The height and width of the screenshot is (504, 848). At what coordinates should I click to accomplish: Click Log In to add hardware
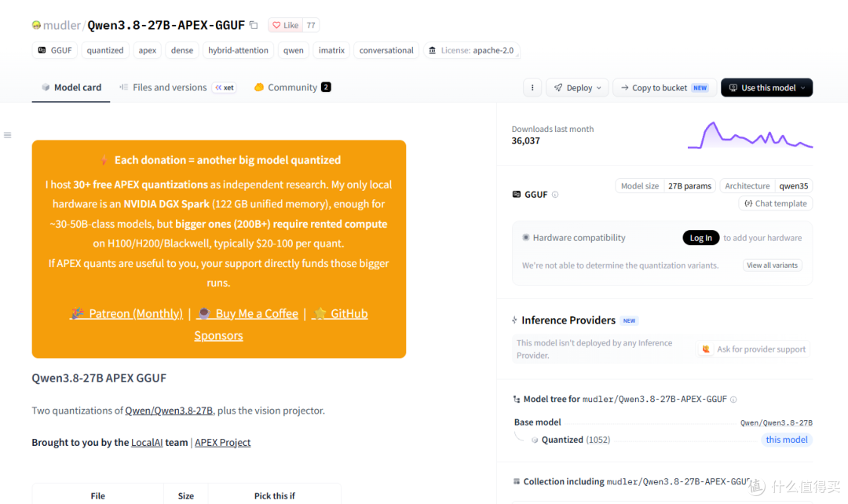point(701,238)
